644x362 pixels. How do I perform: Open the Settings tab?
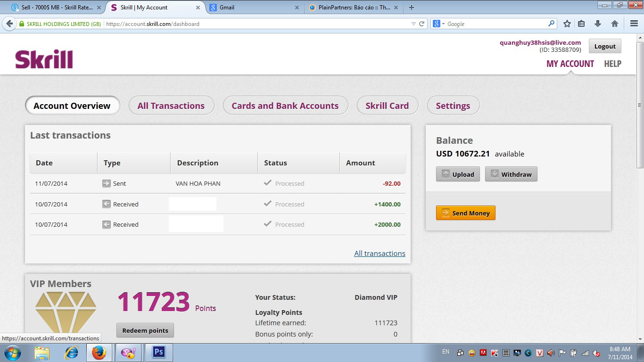pos(453,106)
